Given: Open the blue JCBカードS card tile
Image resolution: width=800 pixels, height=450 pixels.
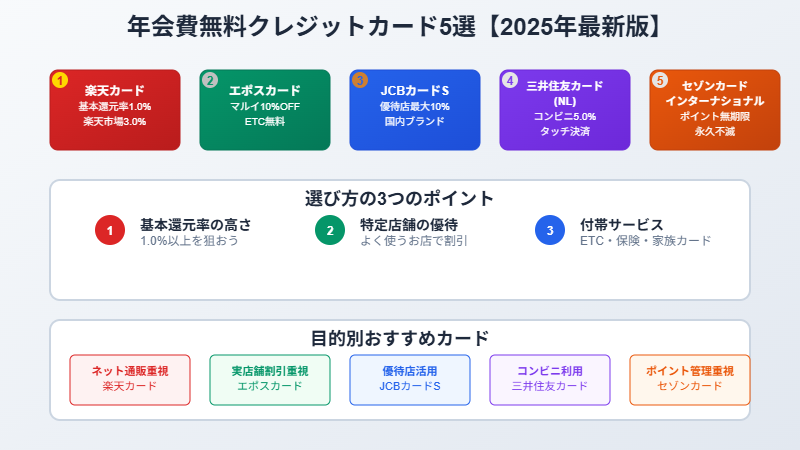Looking at the screenshot, I should 415,112.
